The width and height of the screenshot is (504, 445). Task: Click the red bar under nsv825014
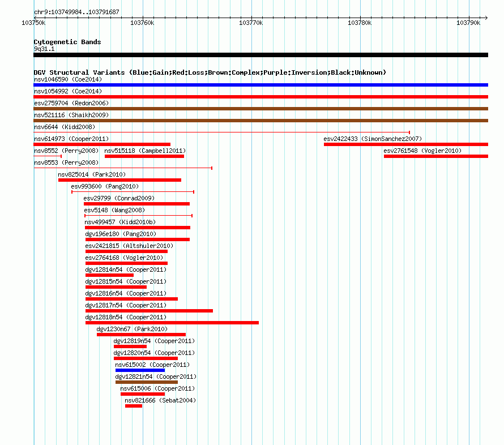119,180
